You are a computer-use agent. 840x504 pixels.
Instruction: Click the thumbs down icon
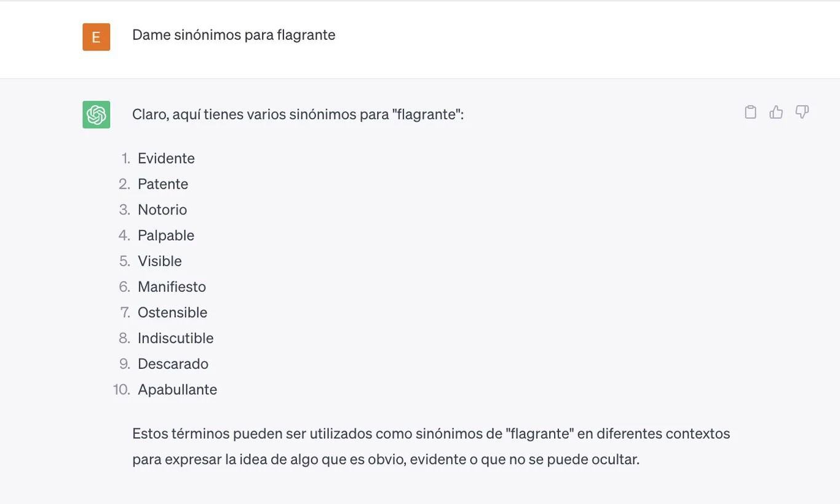802,112
